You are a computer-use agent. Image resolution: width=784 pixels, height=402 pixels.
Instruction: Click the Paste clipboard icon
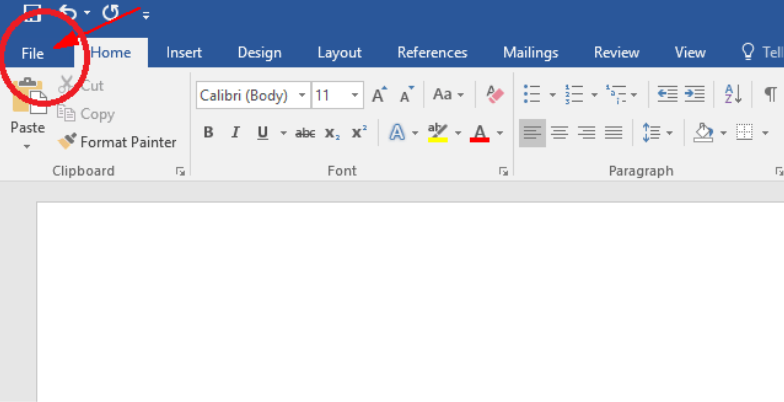[27, 103]
